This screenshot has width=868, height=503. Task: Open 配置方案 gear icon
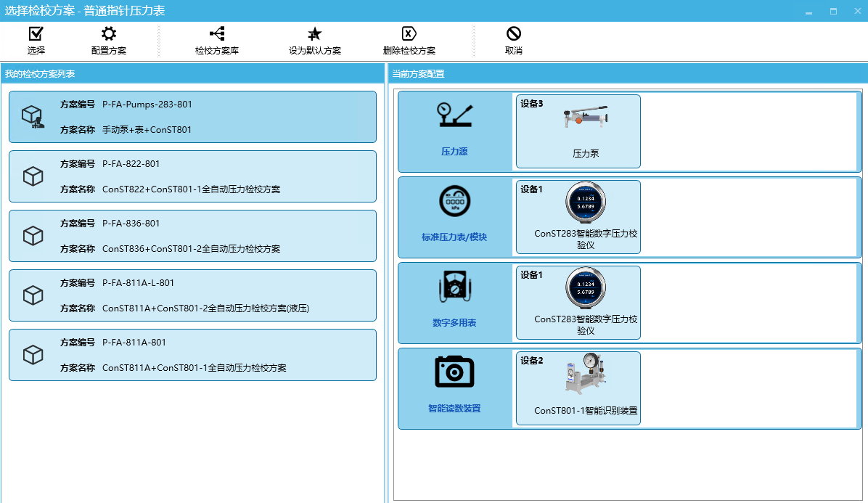108,34
